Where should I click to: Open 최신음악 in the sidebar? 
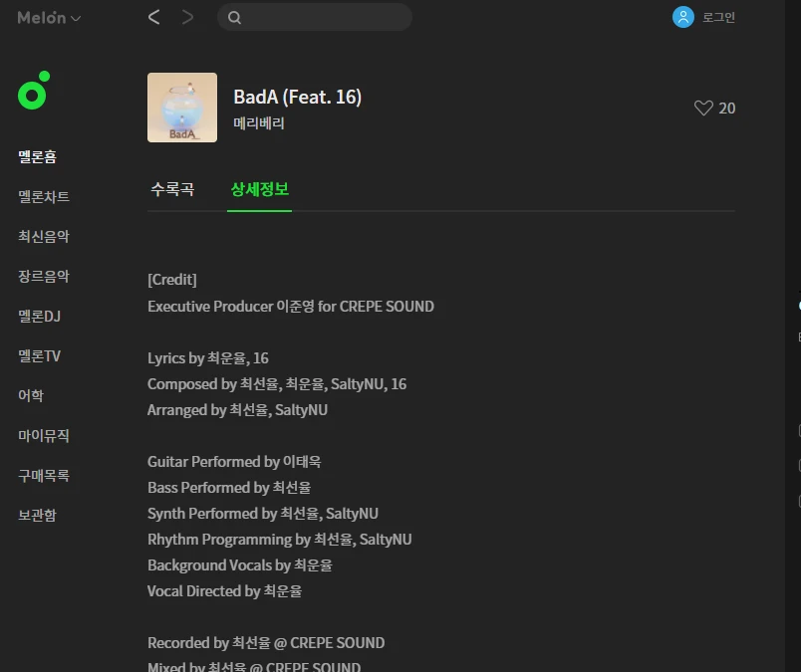(44, 236)
